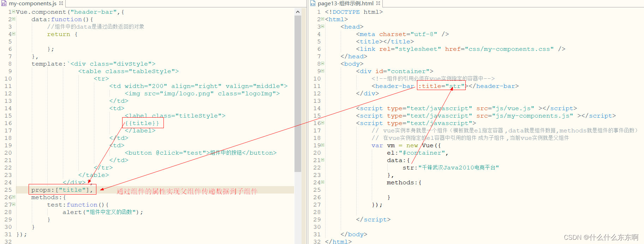Image resolution: width=644 pixels, height=244 pixels.
Task: Click the line 'template:`<div class="divStyle">'
Action: pyautogui.click(x=94, y=64)
